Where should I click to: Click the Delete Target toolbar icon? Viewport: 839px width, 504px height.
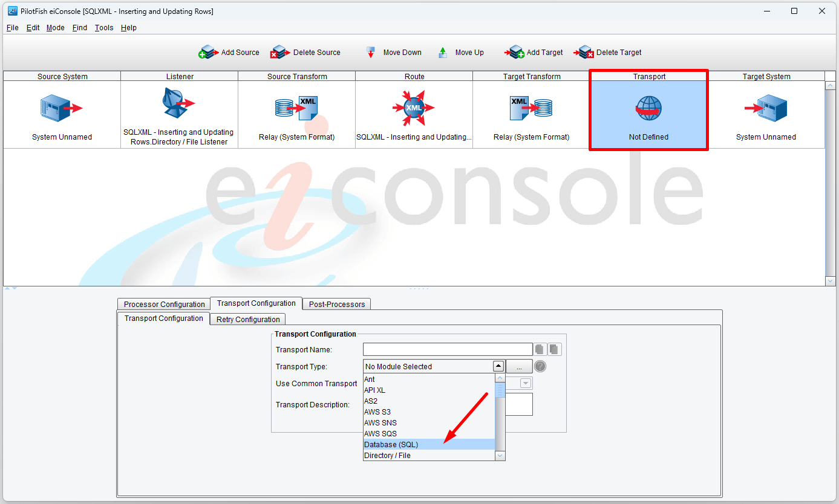(584, 53)
